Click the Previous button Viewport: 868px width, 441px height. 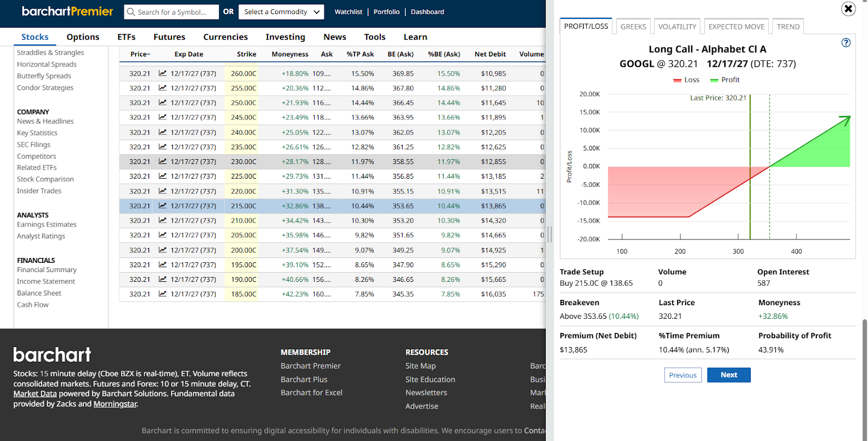point(682,375)
